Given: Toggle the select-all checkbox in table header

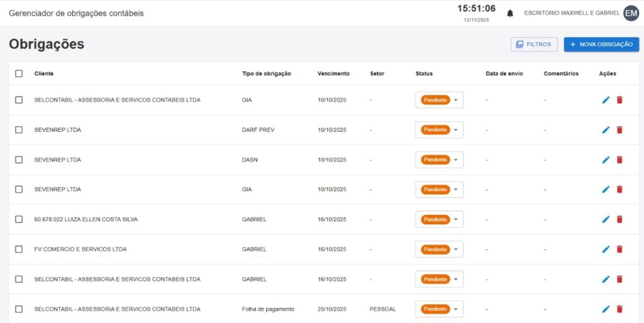Looking at the screenshot, I should pos(19,74).
